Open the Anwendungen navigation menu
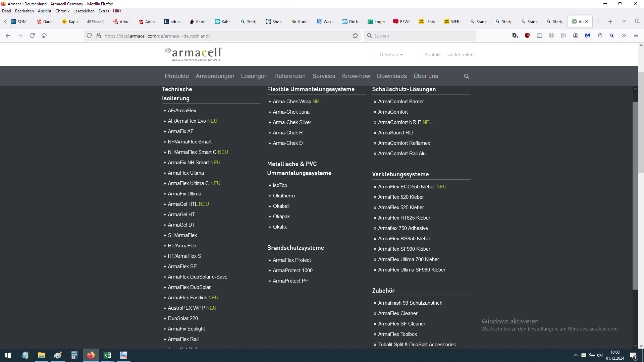 pyautogui.click(x=215, y=76)
